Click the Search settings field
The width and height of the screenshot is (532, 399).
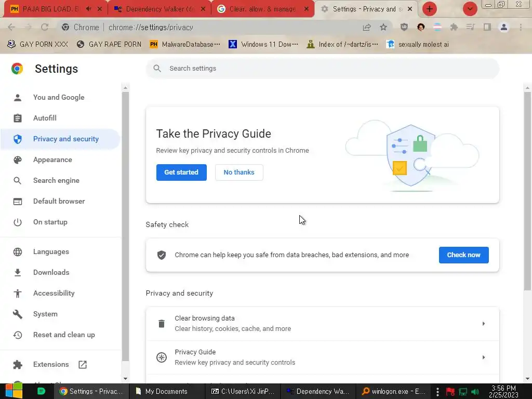click(322, 69)
